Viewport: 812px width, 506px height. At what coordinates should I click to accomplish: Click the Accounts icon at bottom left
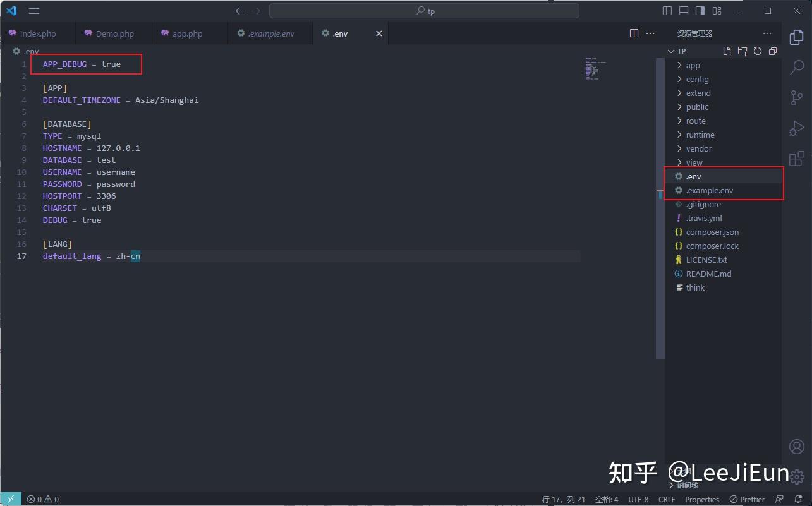point(796,447)
